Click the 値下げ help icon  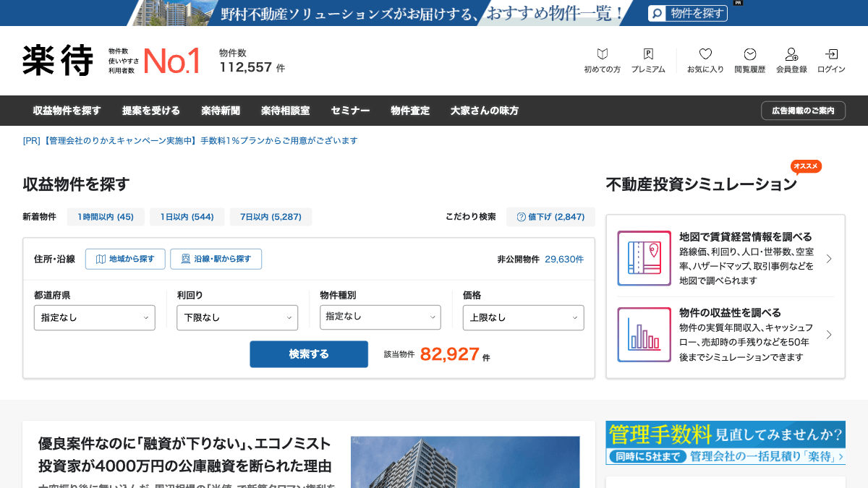click(521, 217)
